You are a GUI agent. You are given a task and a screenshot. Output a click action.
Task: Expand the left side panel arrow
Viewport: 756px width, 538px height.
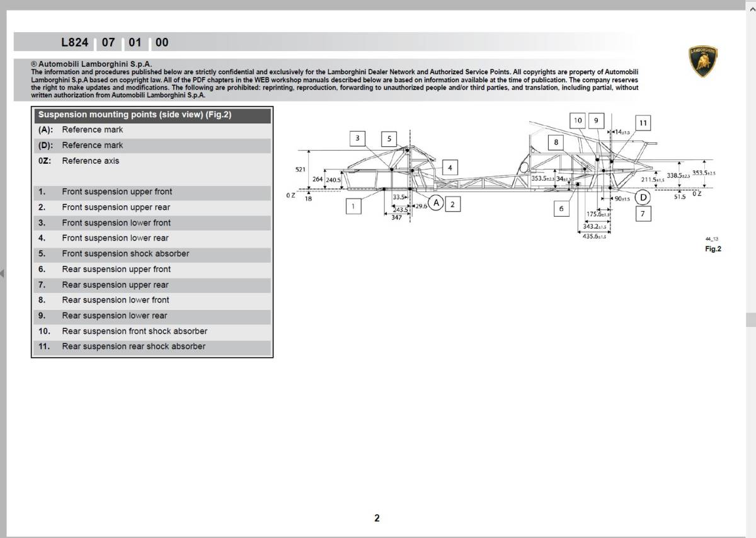3,273
